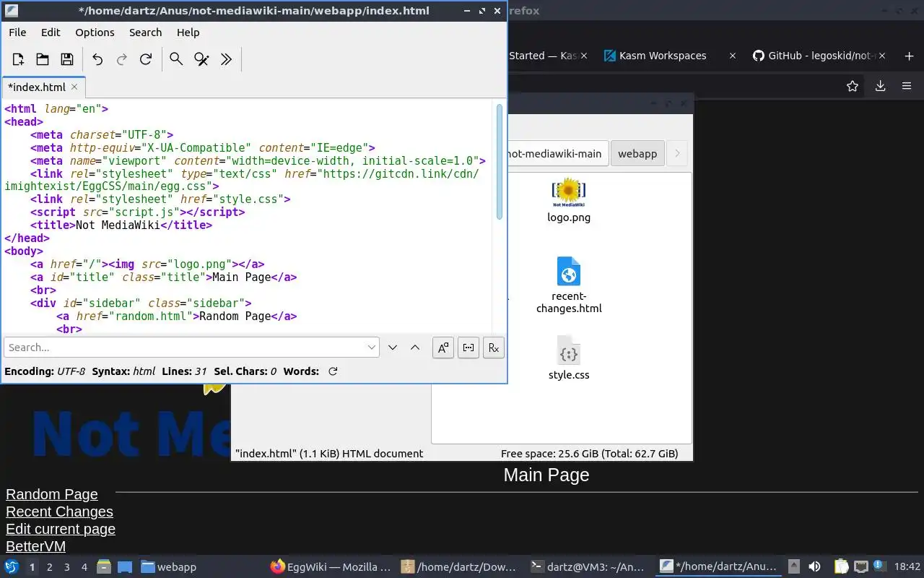The image size is (924, 578).
Task: Follow the Random Page link on the webpage
Action: click(52, 494)
